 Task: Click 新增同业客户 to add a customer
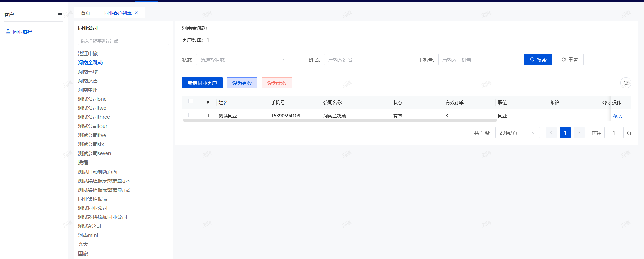pyautogui.click(x=202, y=83)
